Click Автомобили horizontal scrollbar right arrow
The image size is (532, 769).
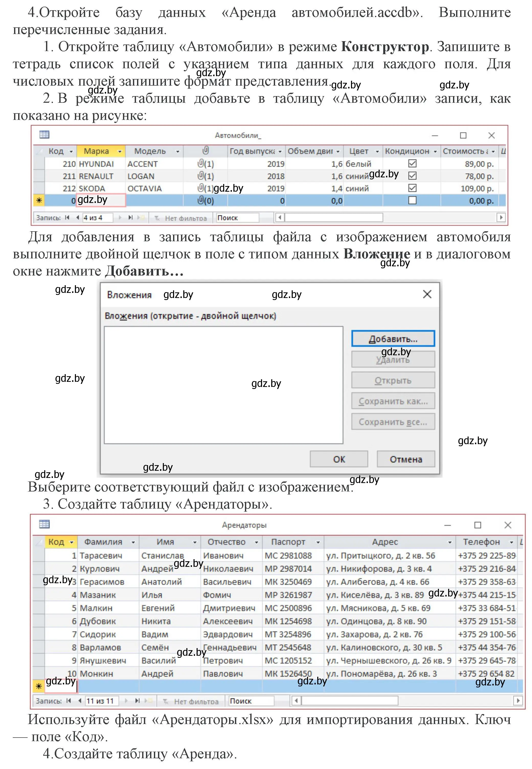[501, 217]
